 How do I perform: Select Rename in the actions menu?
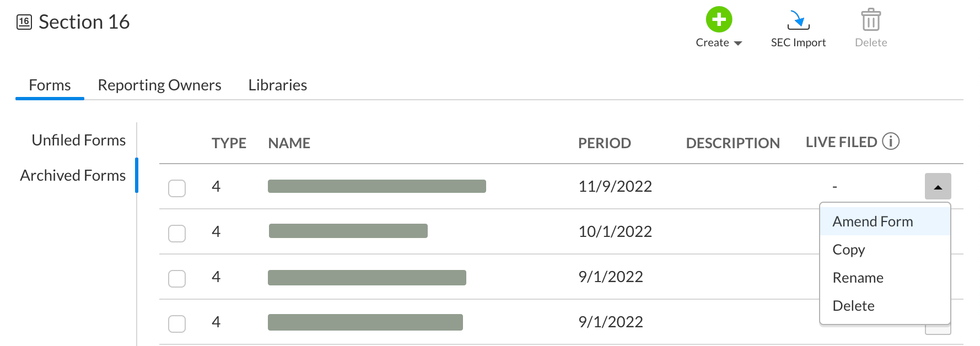coord(858,278)
